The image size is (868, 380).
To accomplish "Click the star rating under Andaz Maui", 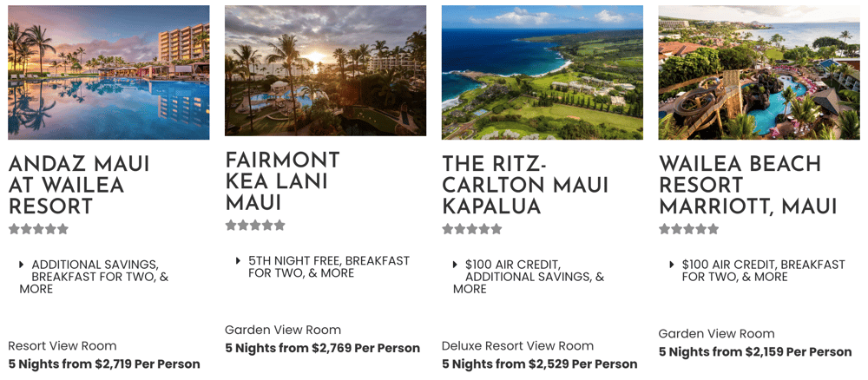I will (38, 229).
